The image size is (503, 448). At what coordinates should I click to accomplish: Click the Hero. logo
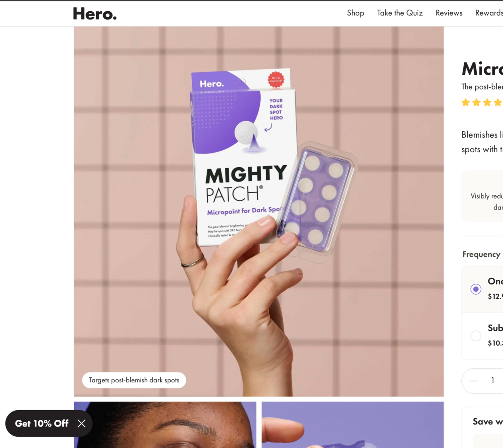click(94, 14)
